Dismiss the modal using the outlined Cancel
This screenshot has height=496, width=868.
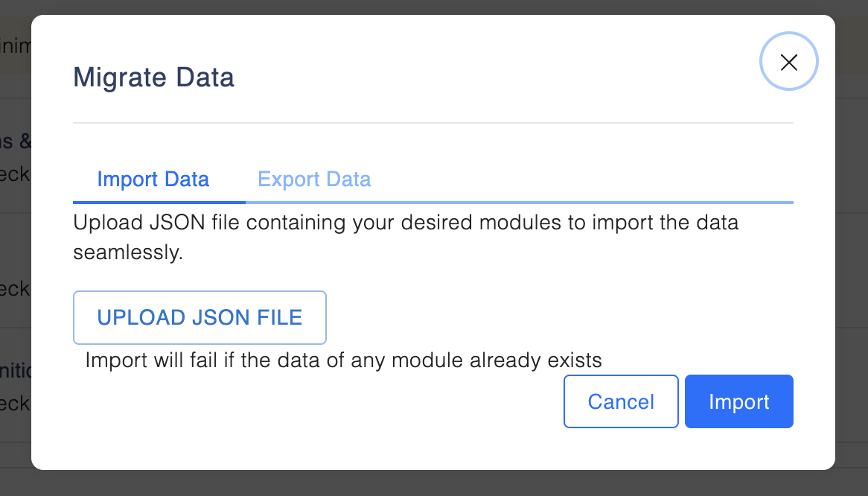click(621, 401)
